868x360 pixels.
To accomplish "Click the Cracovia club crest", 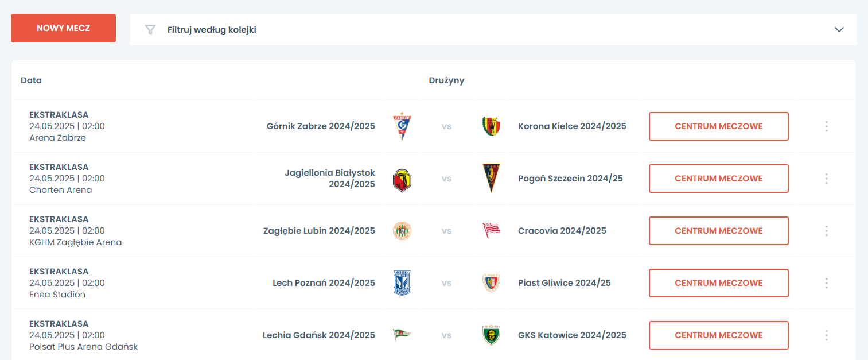I will [x=491, y=231].
